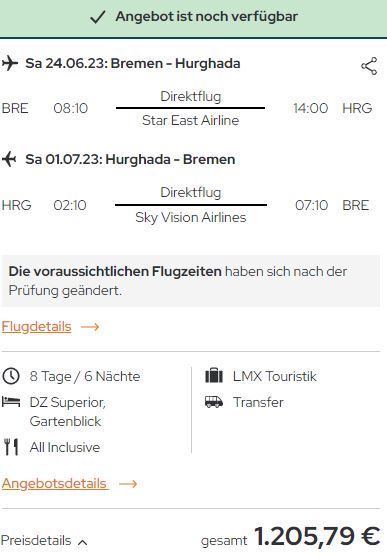Click the cutlery icon beside All Inclusive
The width and height of the screenshot is (387, 556).
11,447
